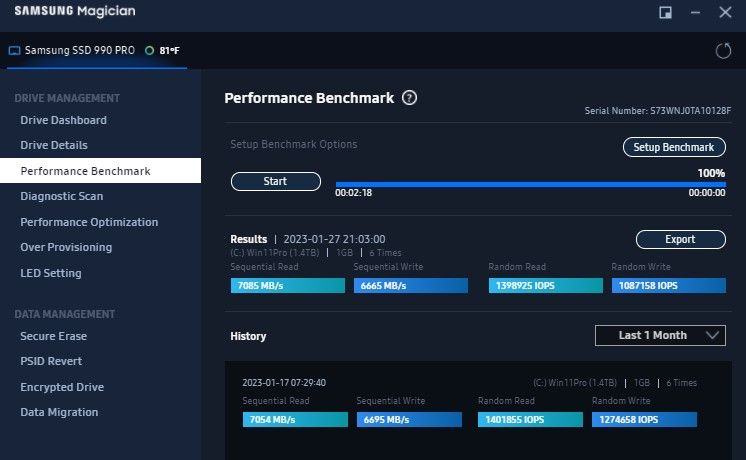The height and width of the screenshot is (460, 746).
Task: Click the history entry date 2023-01-17 07:29:40
Action: [284, 382]
